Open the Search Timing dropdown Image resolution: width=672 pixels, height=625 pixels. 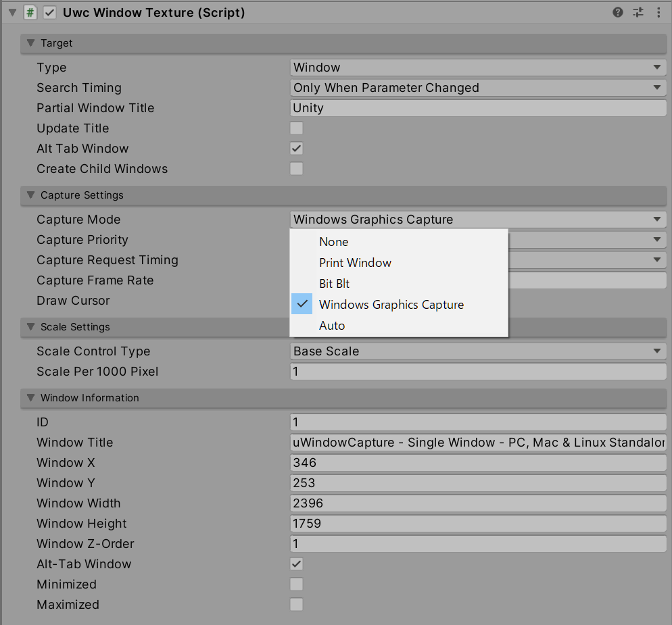point(478,87)
